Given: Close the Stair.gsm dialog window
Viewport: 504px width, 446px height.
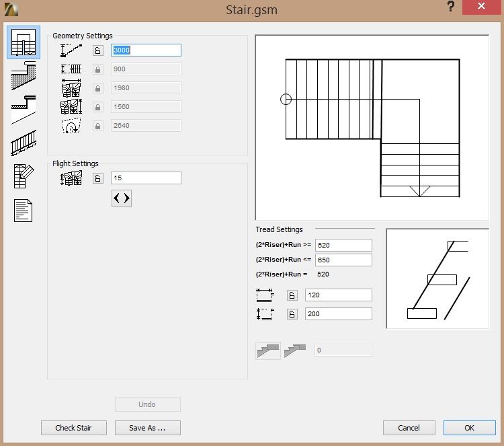Looking at the screenshot, I should pyautogui.click(x=481, y=7).
